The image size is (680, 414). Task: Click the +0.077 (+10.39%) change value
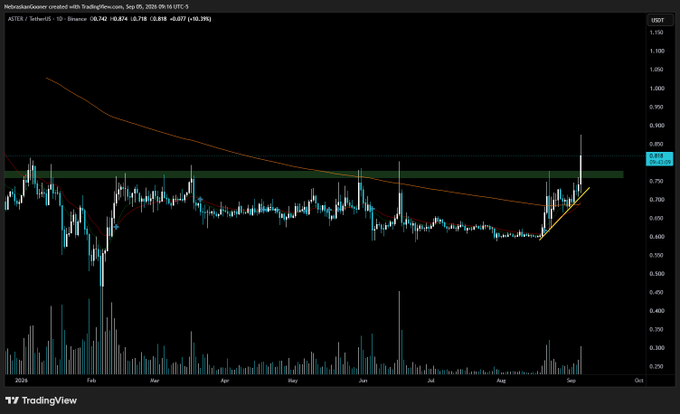coord(190,19)
